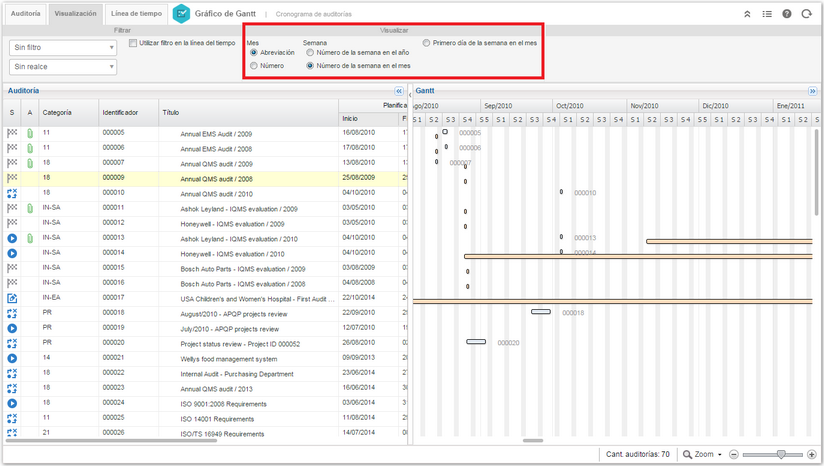Click the green attachment clip for 000006

pos(30,148)
